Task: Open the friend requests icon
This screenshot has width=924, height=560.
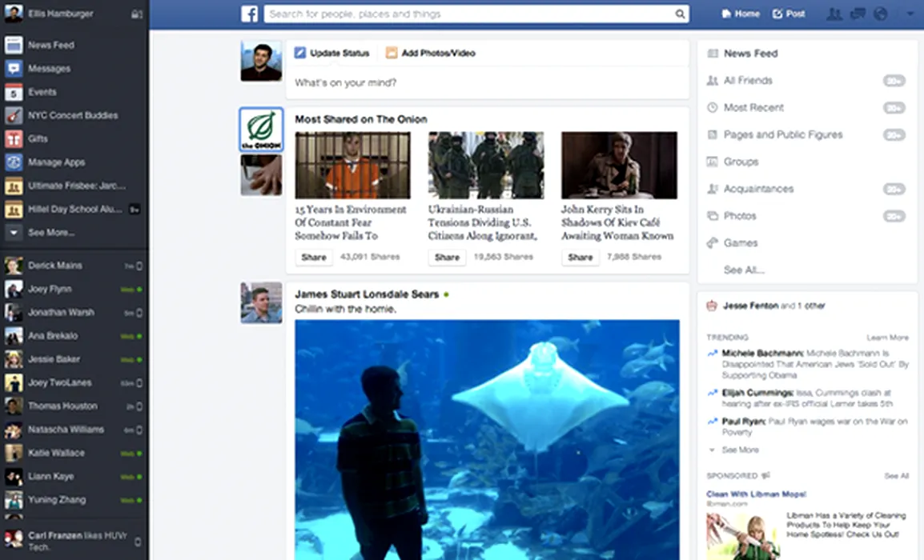Action: tap(834, 14)
